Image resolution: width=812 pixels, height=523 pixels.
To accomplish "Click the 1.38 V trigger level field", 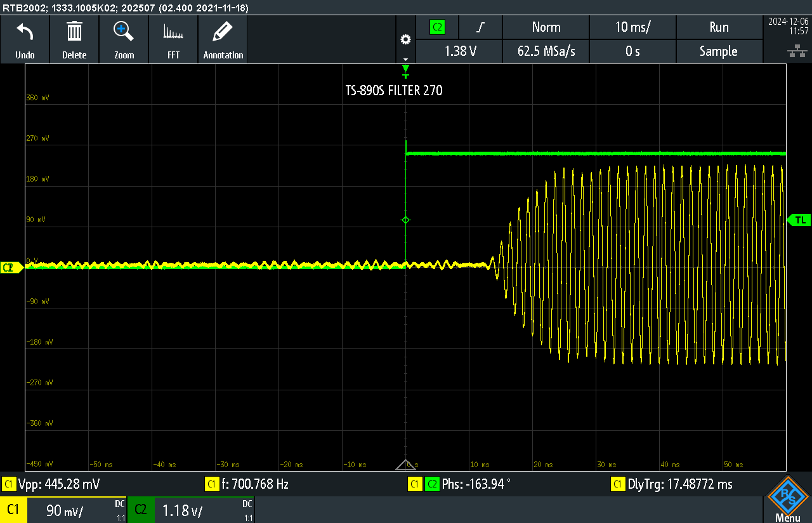I will click(459, 51).
